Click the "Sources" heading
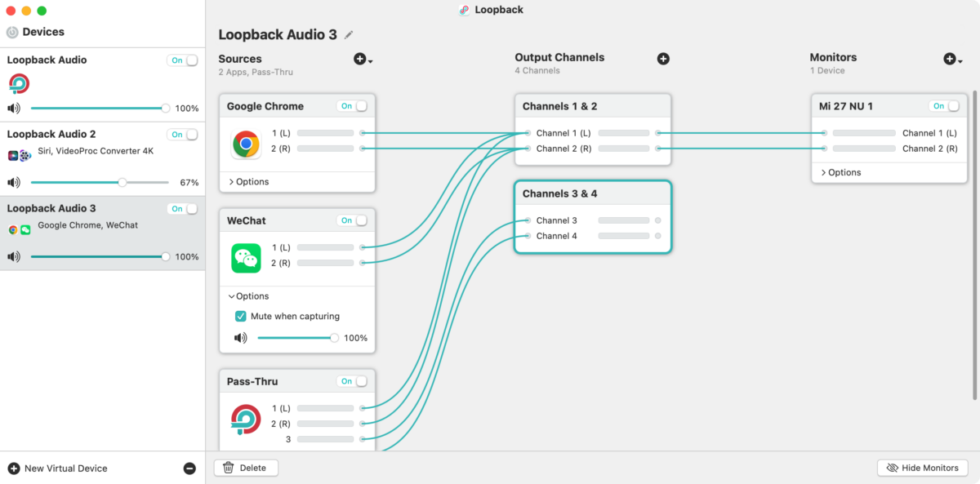The height and width of the screenshot is (484, 980). point(240,59)
